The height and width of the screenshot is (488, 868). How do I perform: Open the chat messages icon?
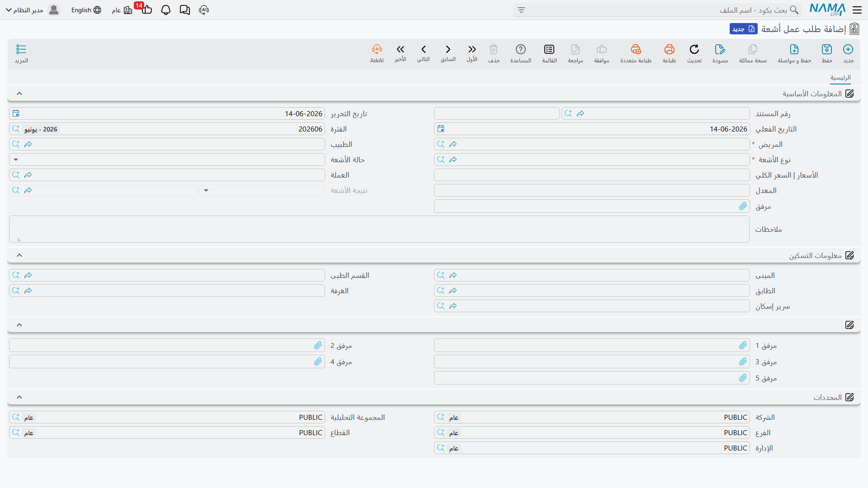(x=185, y=10)
